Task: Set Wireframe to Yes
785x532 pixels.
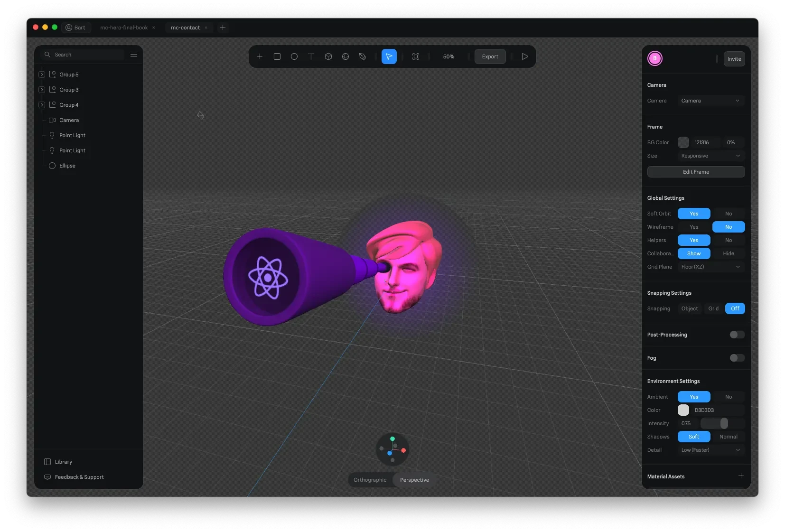Action: pos(694,227)
